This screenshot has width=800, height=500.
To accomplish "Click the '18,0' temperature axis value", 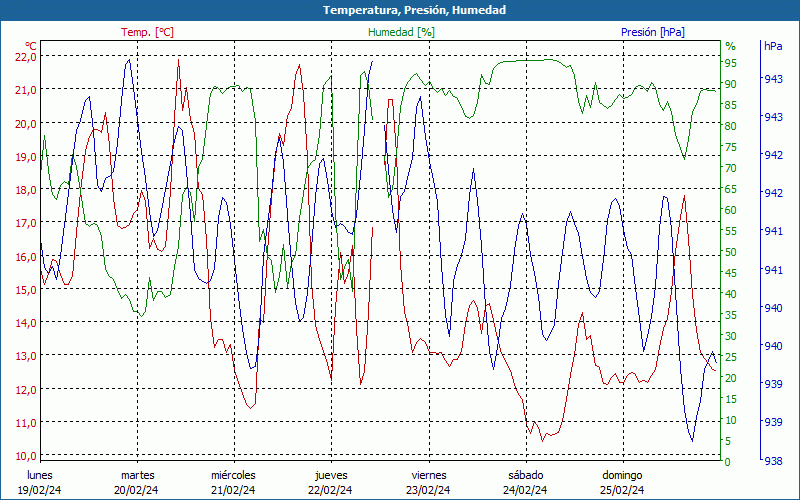I will tap(26, 190).
